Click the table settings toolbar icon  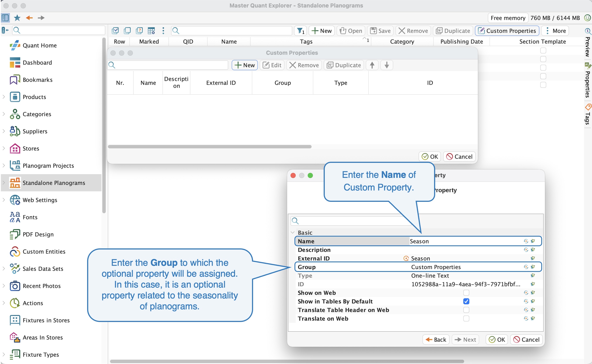click(151, 30)
